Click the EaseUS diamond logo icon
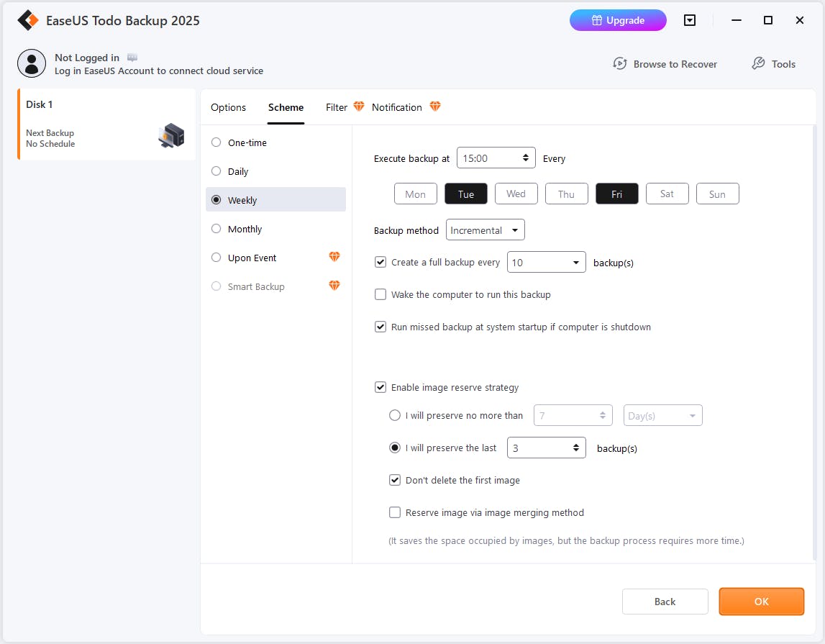825x644 pixels. 28,21
